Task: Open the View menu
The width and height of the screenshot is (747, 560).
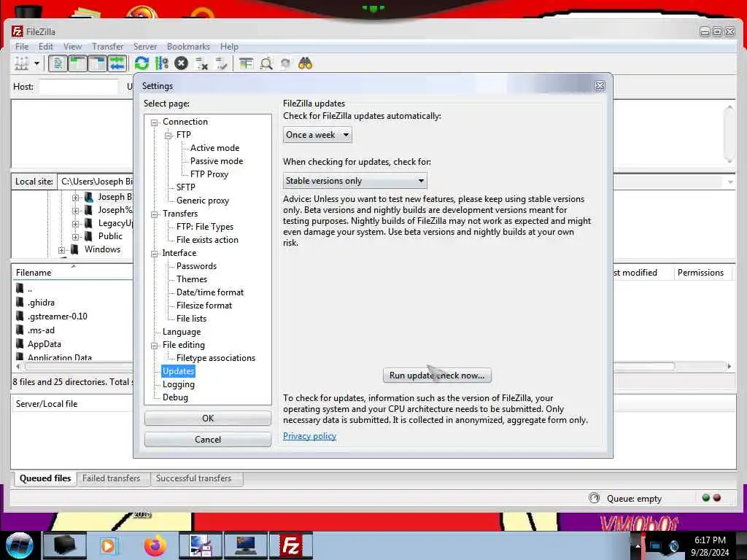Action: 72,46
